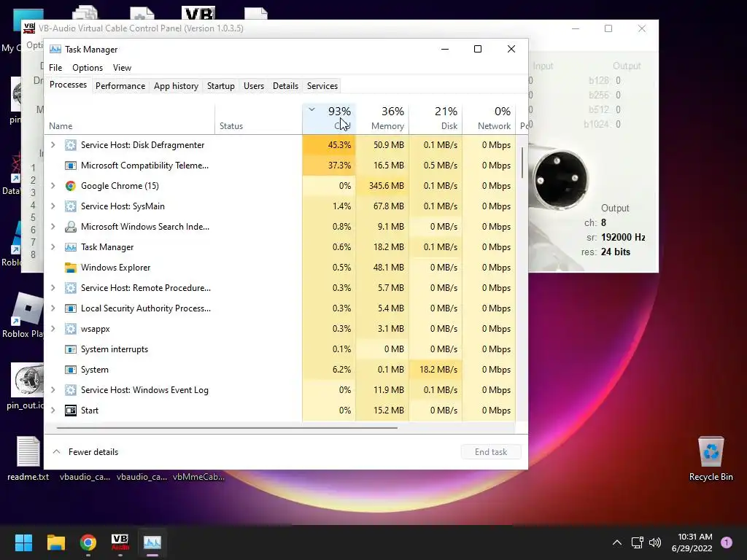Open the notification badge in the taskbar
Image resolution: width=747 pixels, height=560 pixels.
(x=727, y=542)
